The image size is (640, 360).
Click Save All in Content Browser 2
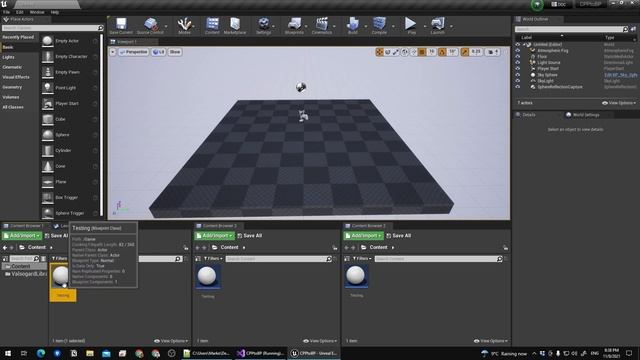(249, 236)
